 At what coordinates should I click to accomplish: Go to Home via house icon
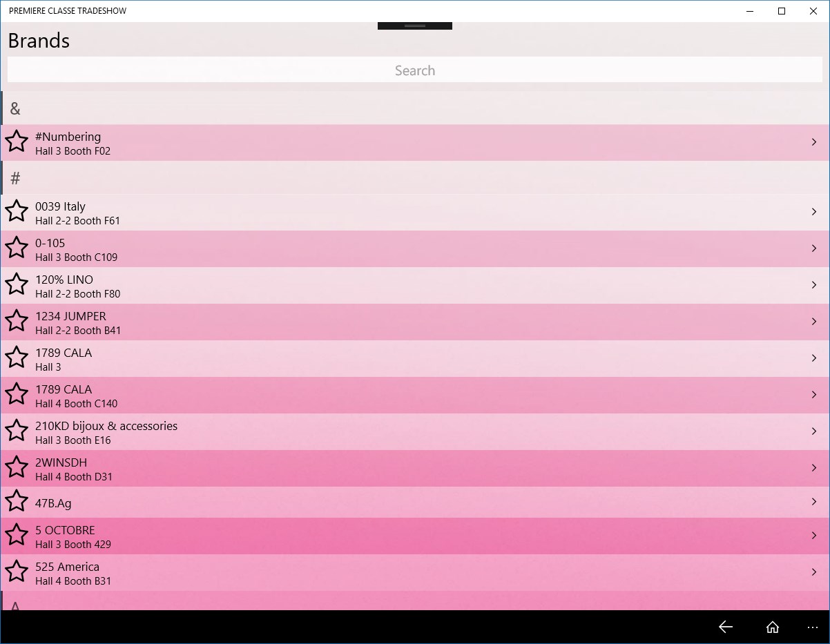tap(773, 627)
